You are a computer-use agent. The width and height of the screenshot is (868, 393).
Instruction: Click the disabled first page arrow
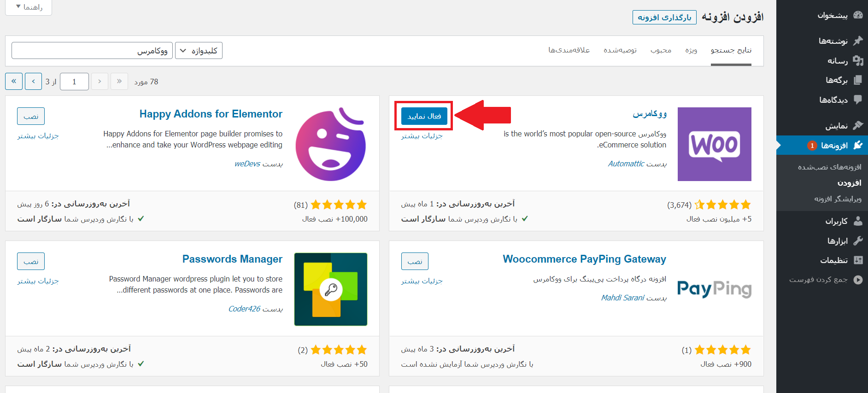(119, 82)
